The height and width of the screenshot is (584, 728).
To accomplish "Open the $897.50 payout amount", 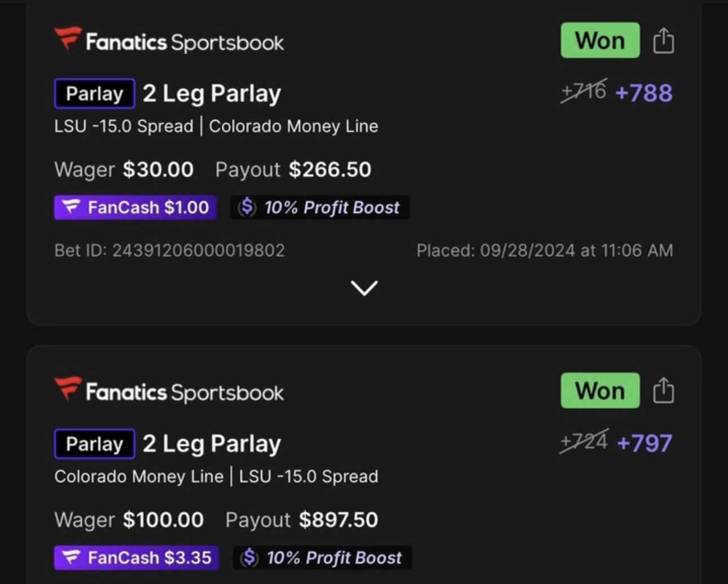I will pos(339,520).
